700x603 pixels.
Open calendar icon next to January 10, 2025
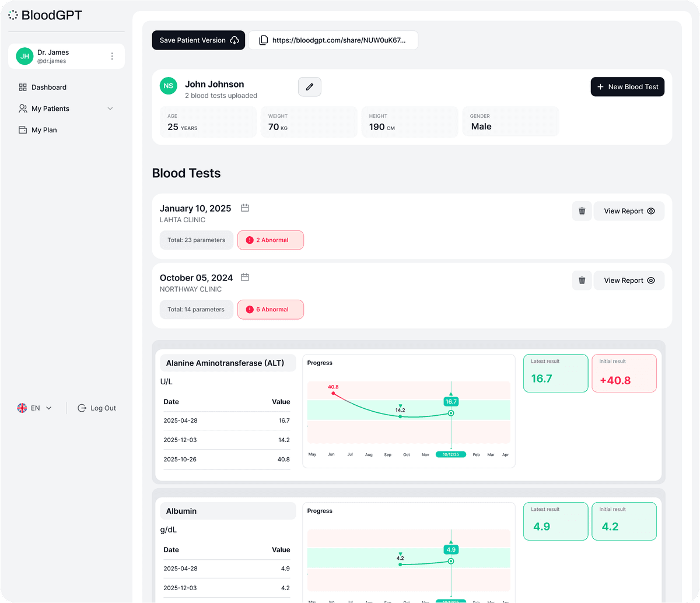(x=245, y=208)
